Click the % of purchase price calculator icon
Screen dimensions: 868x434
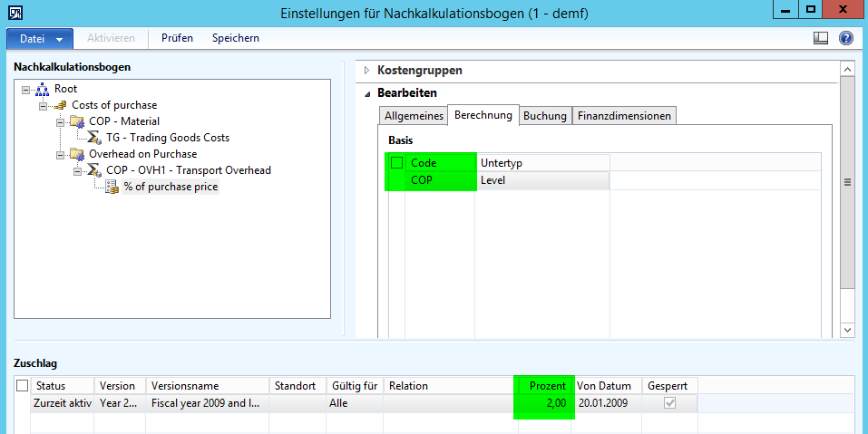click(111, 187)
